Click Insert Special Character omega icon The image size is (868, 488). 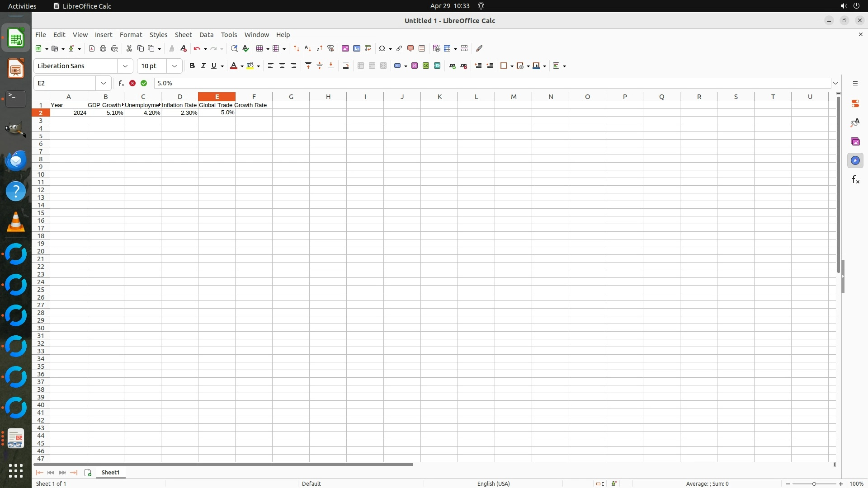click(x=382, y=48)
